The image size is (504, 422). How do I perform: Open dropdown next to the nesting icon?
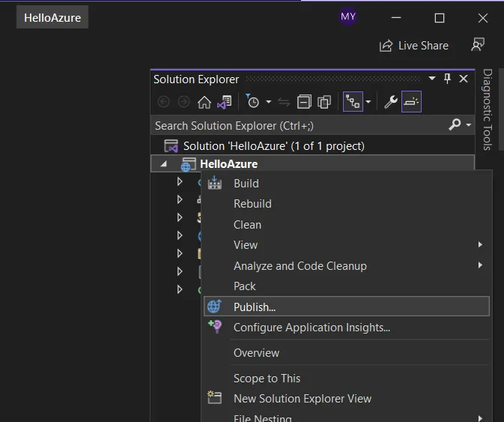tap(368, 102)
